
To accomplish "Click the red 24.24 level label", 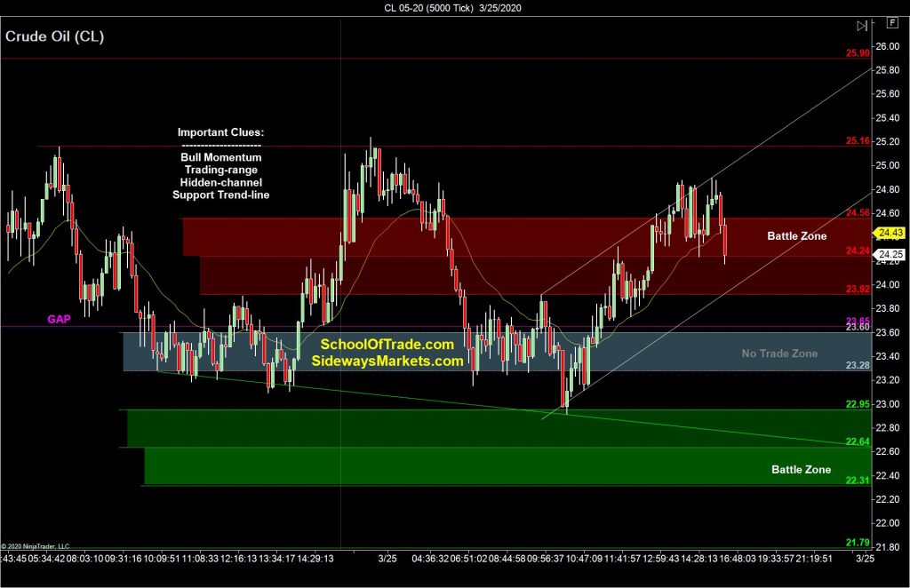I will 858,250.
